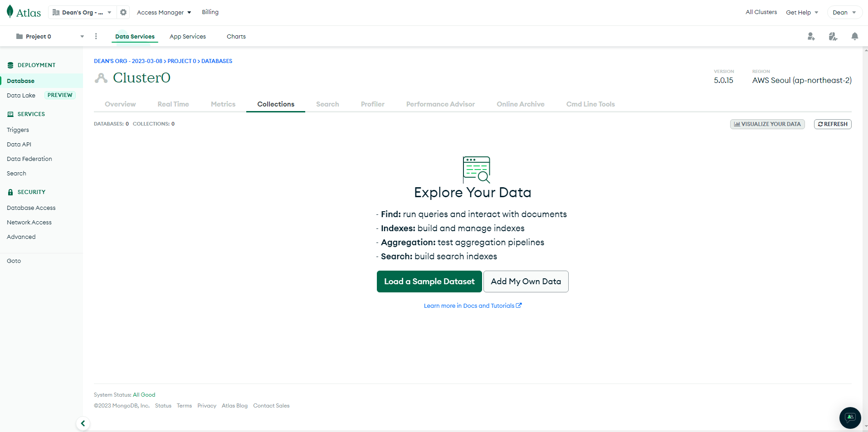
Task: Open the project options three-dot menu
Action: tap(96, 36)
